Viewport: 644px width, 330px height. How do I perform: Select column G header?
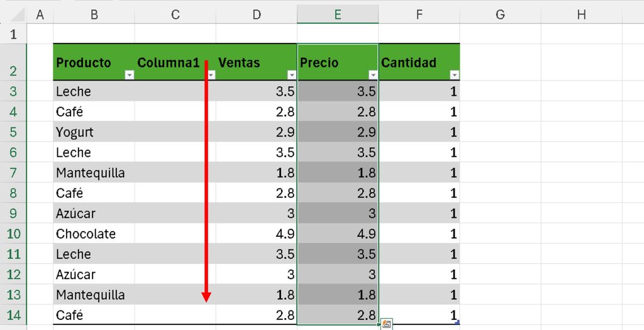tap(500, 14)
